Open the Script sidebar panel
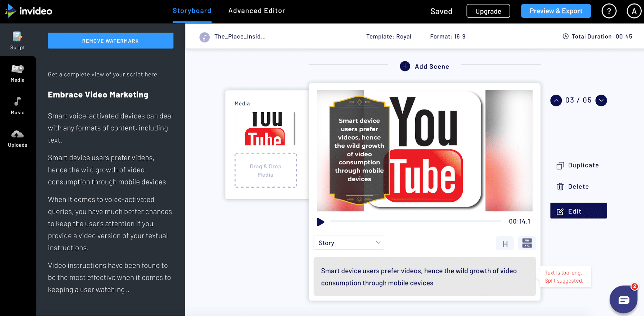 [x=17, y=41]
